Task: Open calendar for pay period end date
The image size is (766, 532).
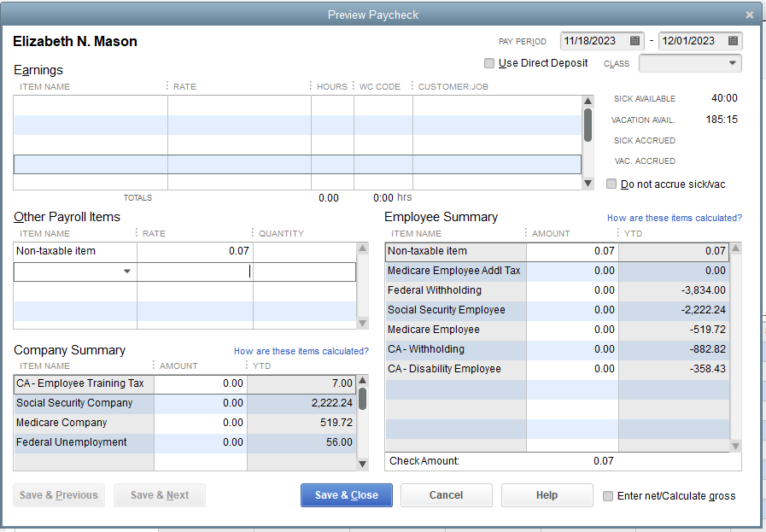Action: coord(733,40)
